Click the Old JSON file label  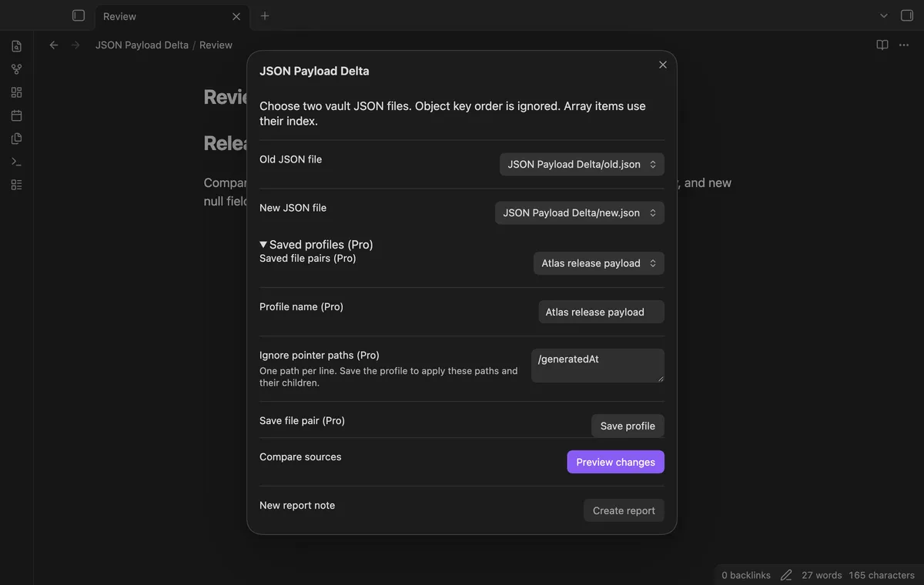[291, 159]
